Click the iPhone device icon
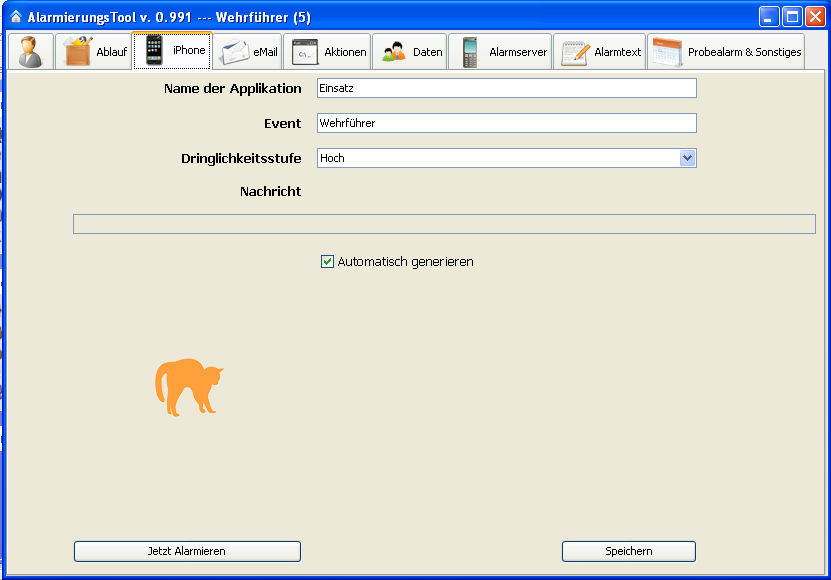Viewport: 831px width, 580px height. coord(154,50)
